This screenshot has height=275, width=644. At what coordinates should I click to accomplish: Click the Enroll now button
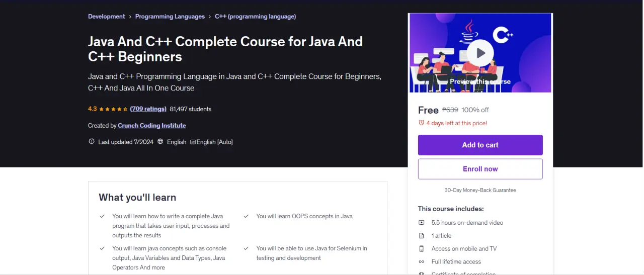pos(480,169)
